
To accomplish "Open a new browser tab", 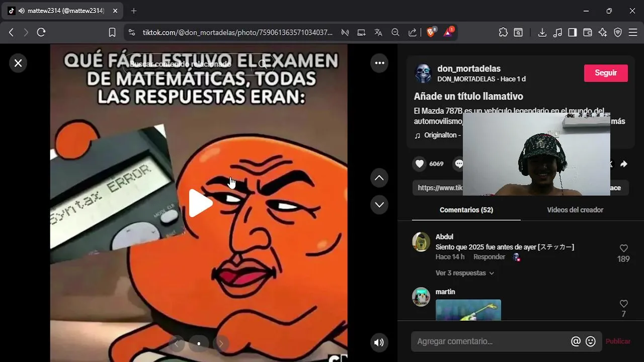I will click(x=133, y=11).
